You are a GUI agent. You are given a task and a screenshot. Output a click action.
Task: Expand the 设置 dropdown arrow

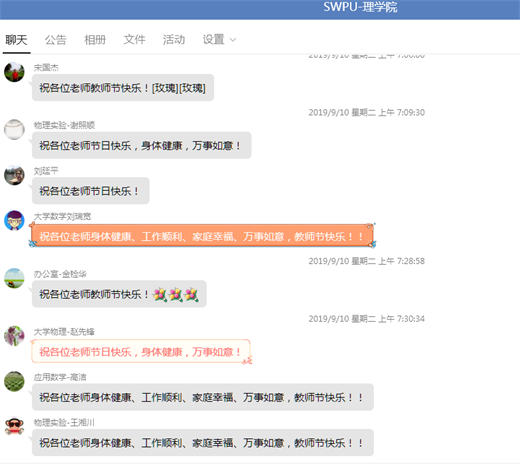[x=233, y=40]
